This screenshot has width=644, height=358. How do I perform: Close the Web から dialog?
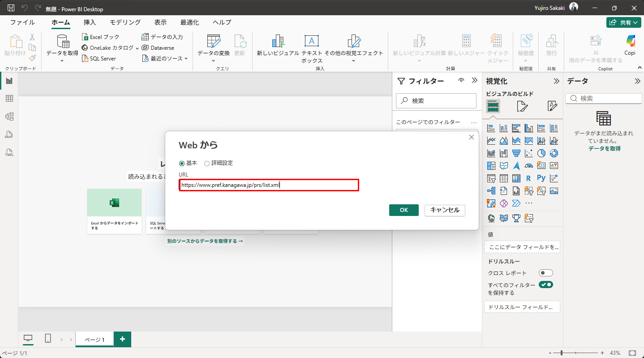pyautogui.click(x=471, y=138)
